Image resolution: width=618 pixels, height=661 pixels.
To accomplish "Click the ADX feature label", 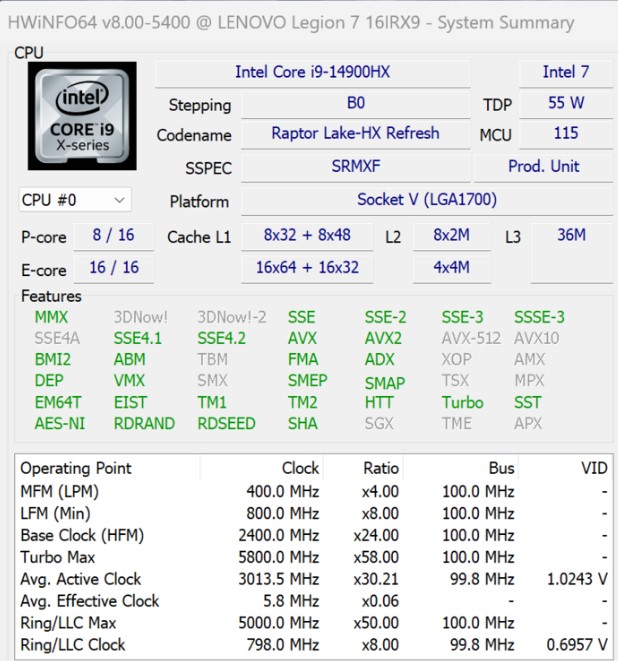I will pyautogui.click(x=379, y=360).
